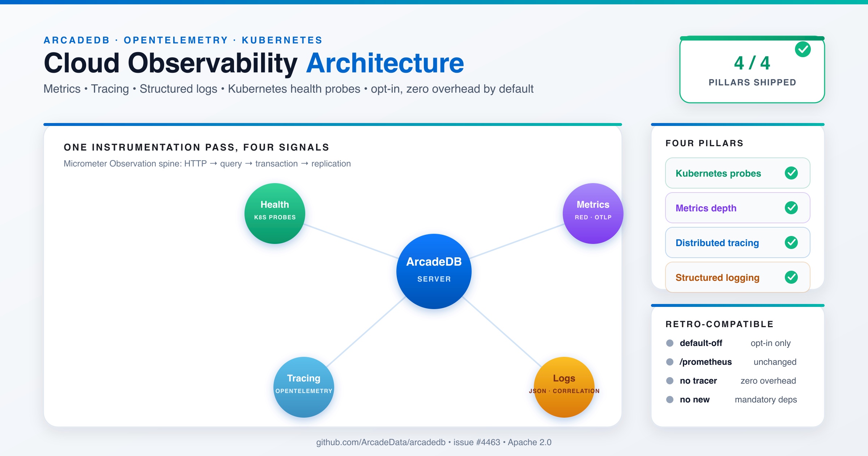868x456 pixels.
Task: Click the Logs JSON Correlation node
Action: pyautogui.click(x=564, y=387)
